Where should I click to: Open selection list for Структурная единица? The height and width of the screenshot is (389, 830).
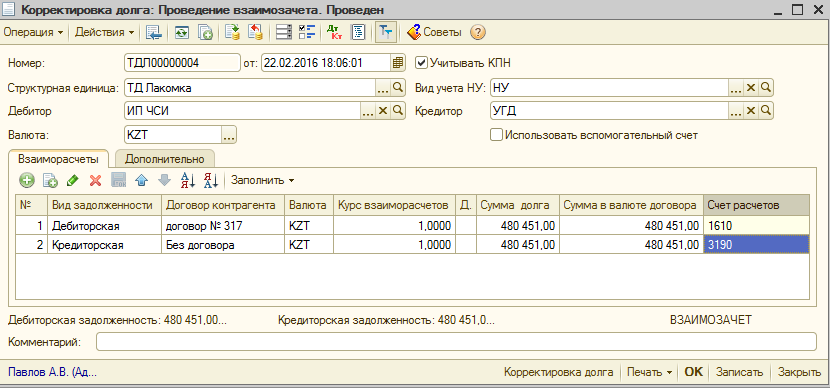point(383,88)
